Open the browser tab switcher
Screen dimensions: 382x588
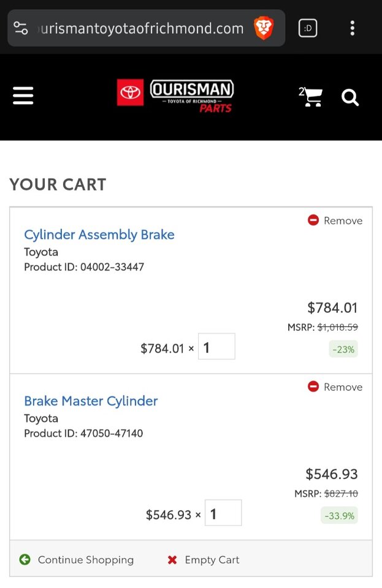point(308,28)
